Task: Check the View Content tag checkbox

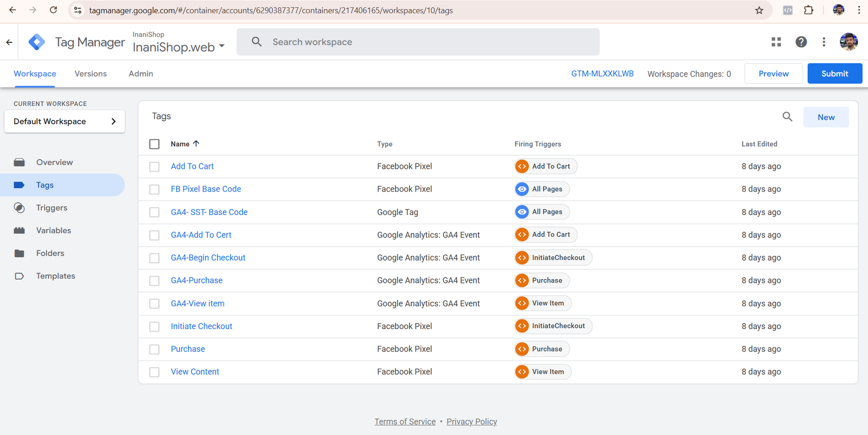Action: pos(155,372)
